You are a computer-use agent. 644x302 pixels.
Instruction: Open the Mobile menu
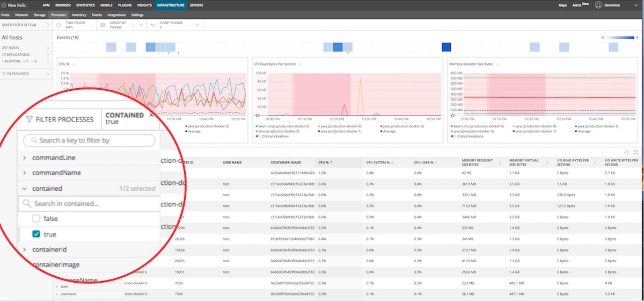(106, 5)
